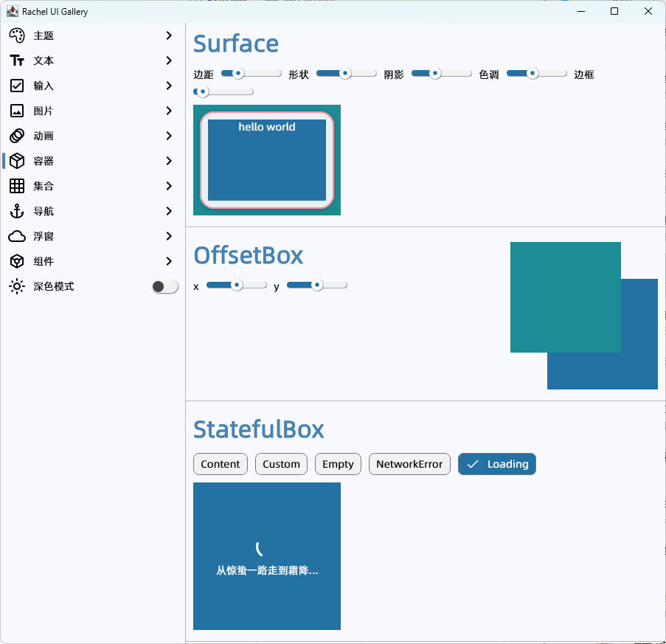
Task: Click the loading spinner in StatefulBox
Action: tap(260, 549)
